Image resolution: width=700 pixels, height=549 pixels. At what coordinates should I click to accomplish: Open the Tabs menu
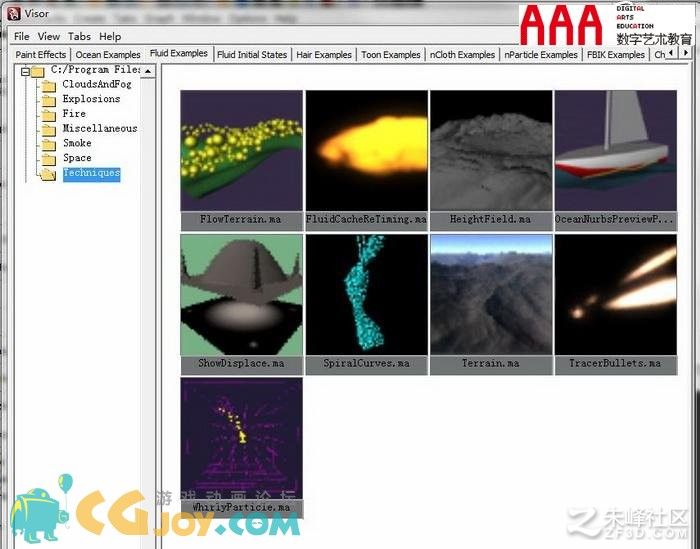click(79, 37)
